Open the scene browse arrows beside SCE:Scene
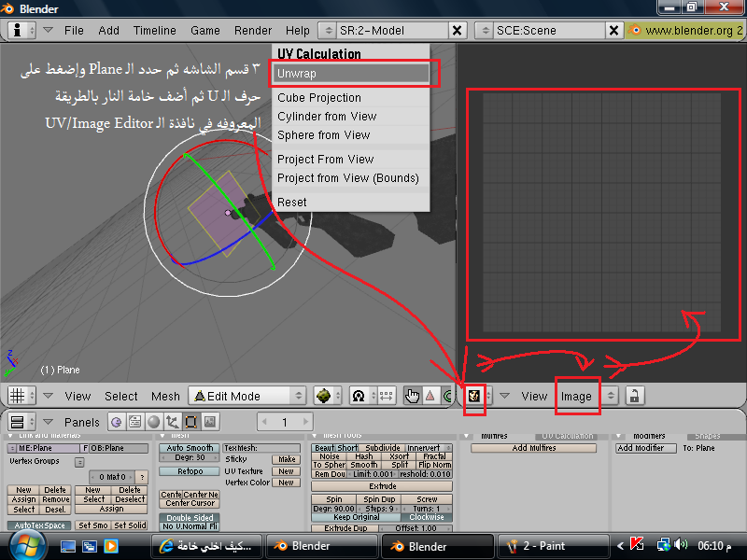The image size is (747, 560). point(485,31)
